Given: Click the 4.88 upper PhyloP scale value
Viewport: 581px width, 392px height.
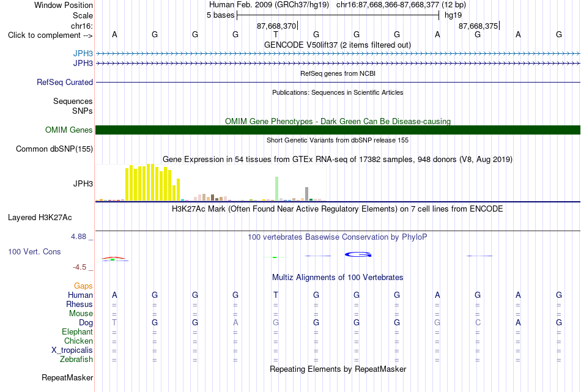Looking at the screenshot, I should [x=78, y=237].
